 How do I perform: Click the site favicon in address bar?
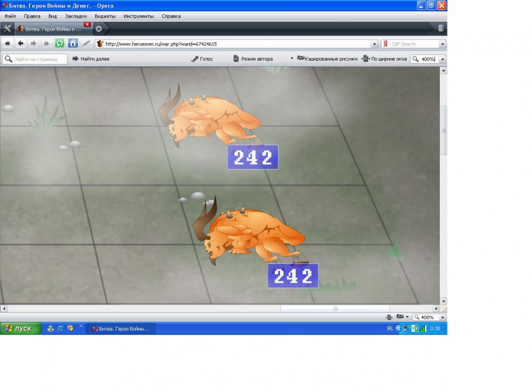point(100,44)
